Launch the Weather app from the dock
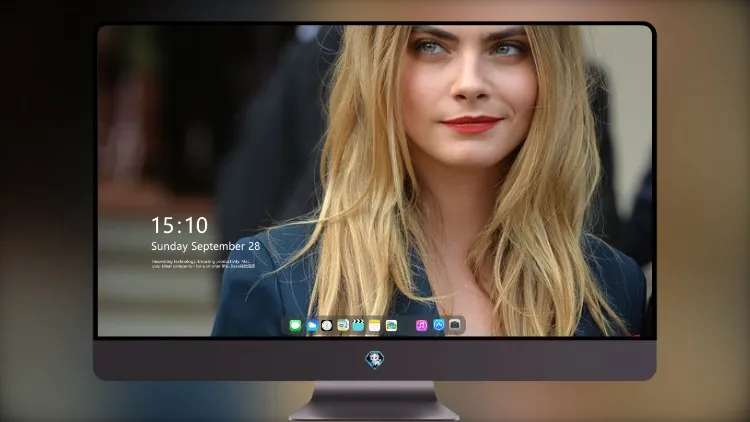 [x=311, y=326]
